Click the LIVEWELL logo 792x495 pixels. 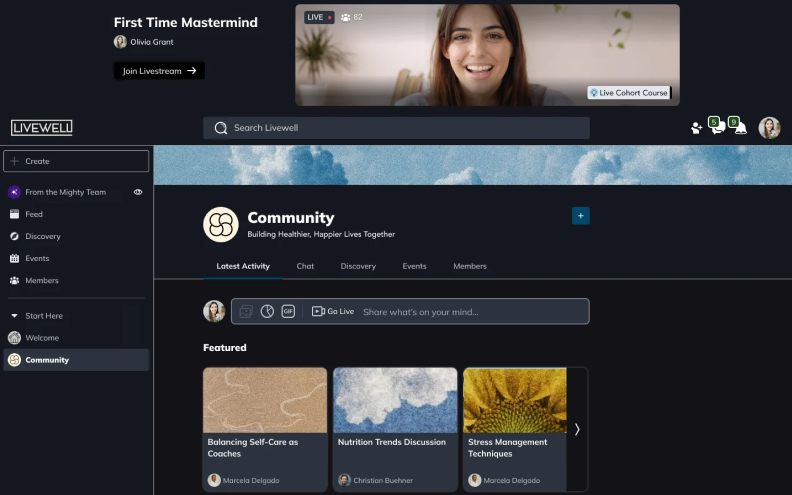[x=42, y=128]
